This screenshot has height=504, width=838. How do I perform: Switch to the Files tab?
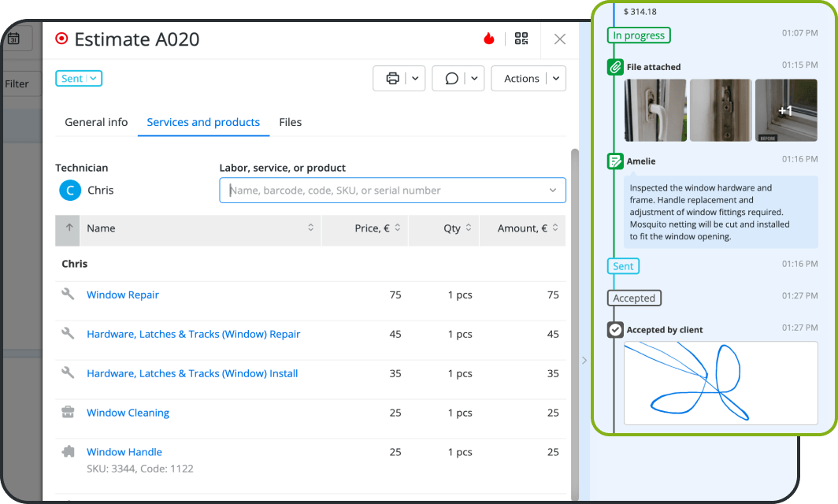coord(290,122)
